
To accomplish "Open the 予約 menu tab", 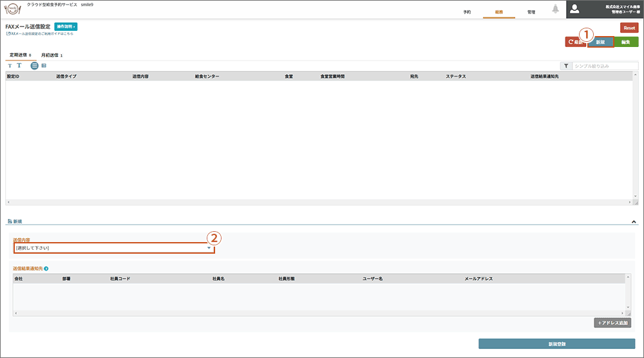I will point(467,12).
